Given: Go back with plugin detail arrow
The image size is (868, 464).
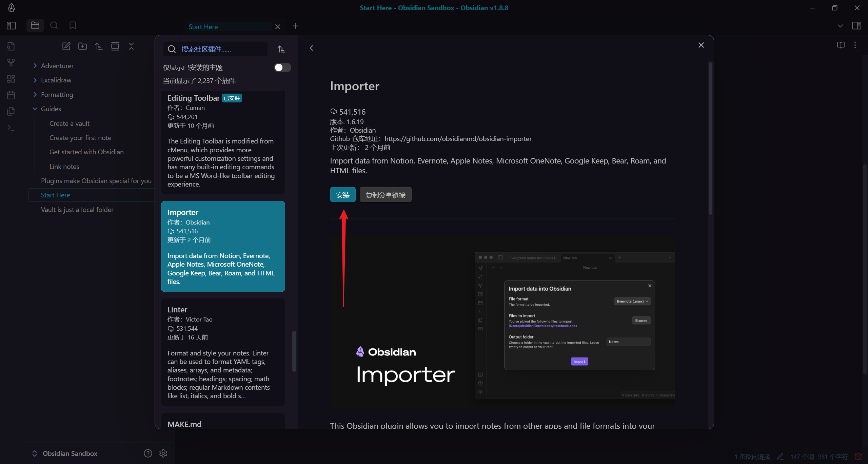Looking at the screenshot, I should click(x=312, y=48).
